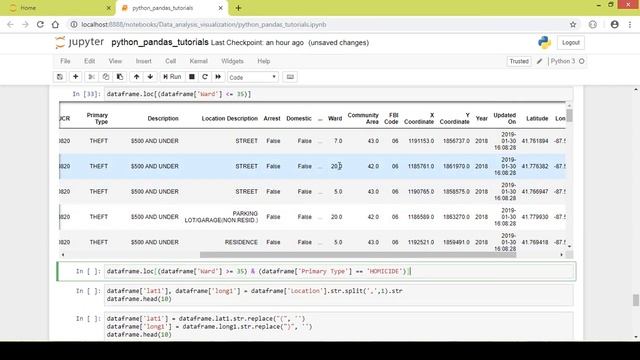Cut selected cells scissors icon
This screenshot has height=360, width=640.
point(91,77)
